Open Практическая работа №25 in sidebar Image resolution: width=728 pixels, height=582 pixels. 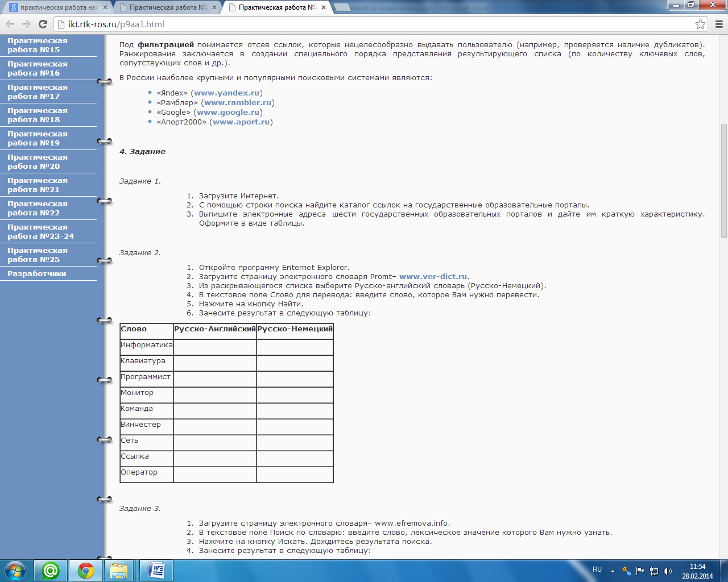38,255
